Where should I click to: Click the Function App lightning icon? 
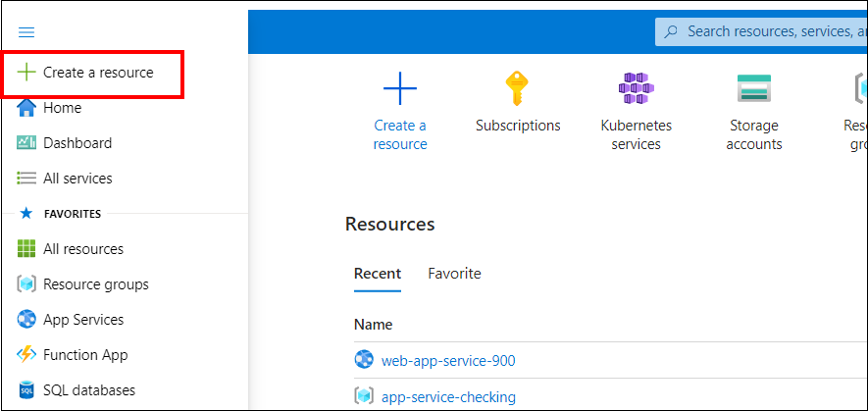pyautogui.click(x=26, y=355)
